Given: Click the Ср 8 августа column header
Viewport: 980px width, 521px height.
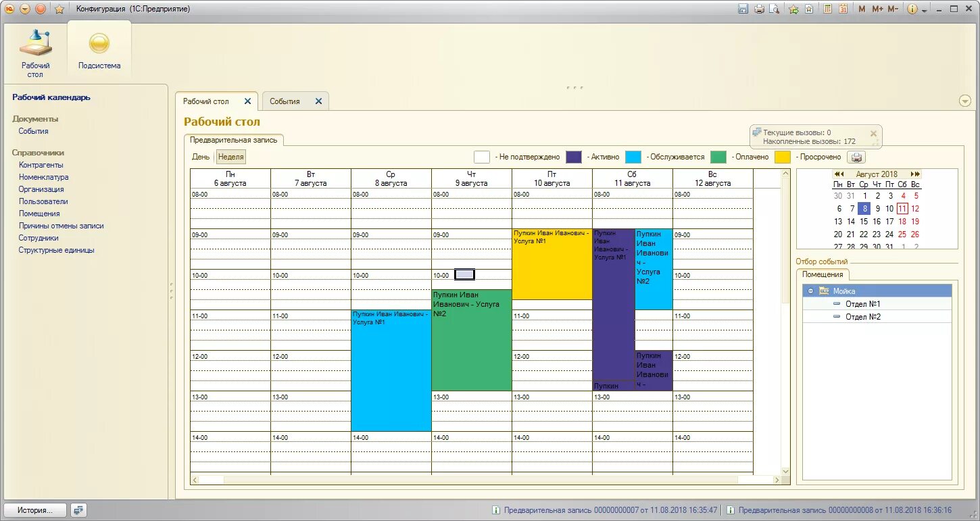Looking at the screenshot, I should 391,178.
